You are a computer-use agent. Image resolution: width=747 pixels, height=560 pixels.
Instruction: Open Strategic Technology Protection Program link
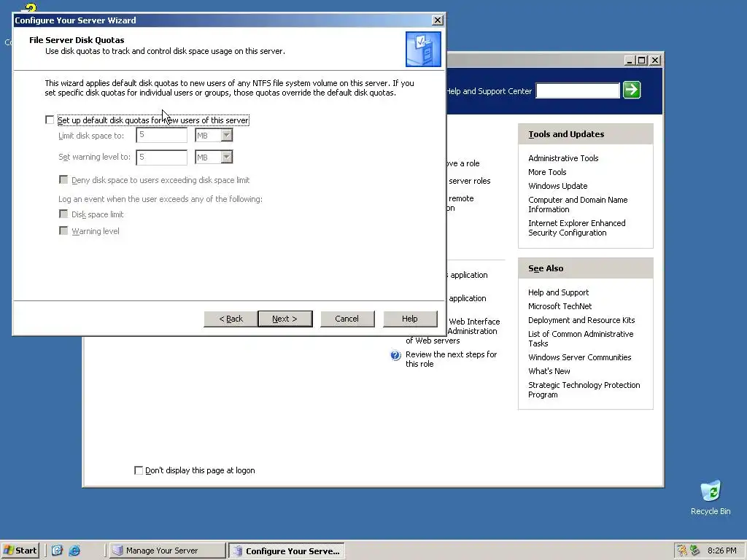[x=584, y=389]
